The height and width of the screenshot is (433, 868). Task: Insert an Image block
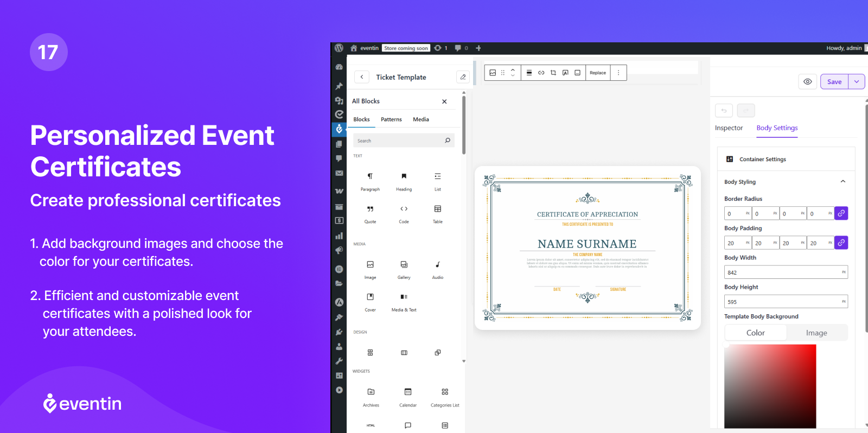(x=370, y=270)
